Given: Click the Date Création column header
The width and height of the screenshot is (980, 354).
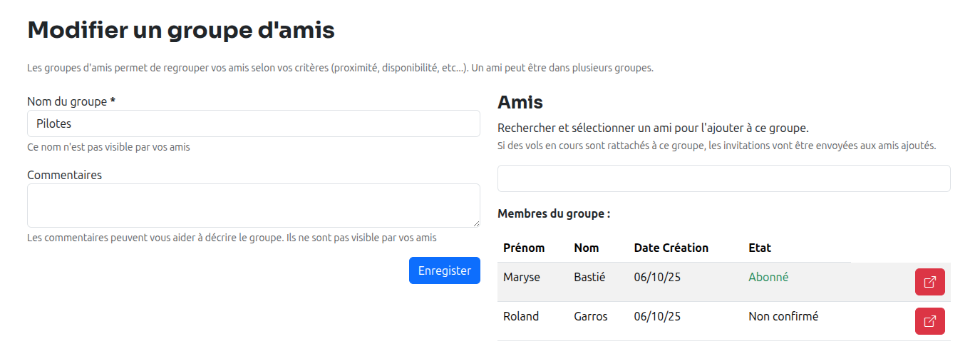Looking at the screenshot, I should pos(671,248).
